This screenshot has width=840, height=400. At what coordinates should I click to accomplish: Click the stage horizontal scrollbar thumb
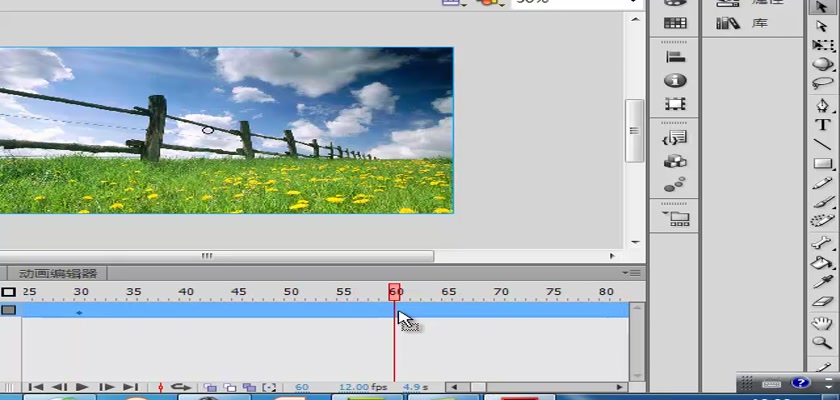pyautogui.click(x=217, y=256)
